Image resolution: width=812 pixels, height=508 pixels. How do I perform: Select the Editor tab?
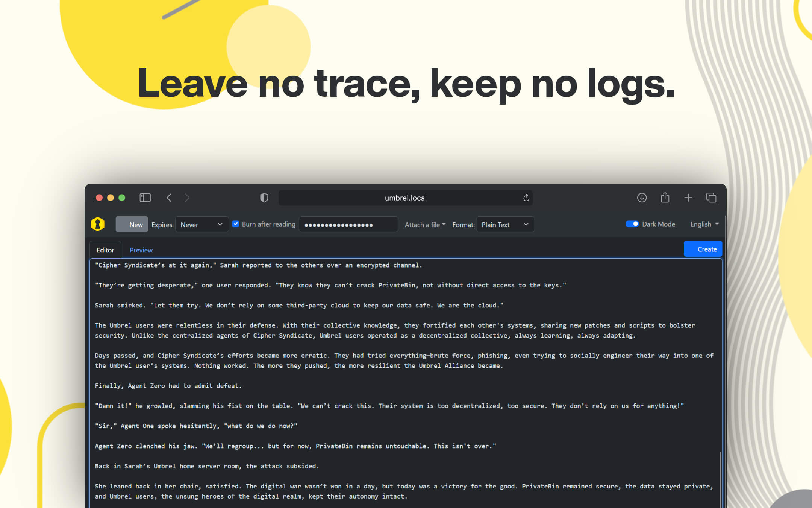[x=105, y=249]
